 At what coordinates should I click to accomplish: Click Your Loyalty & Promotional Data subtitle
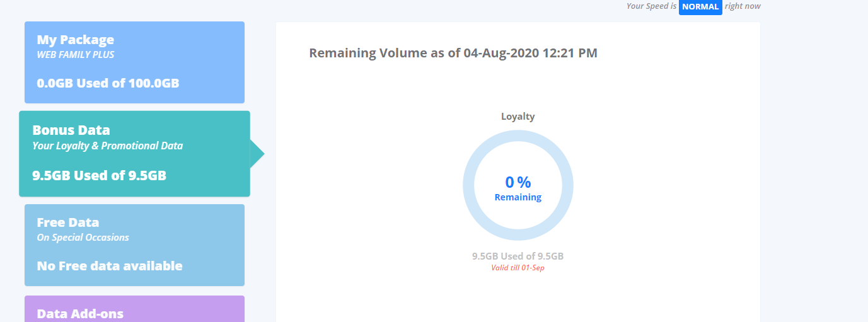[108, 146]
